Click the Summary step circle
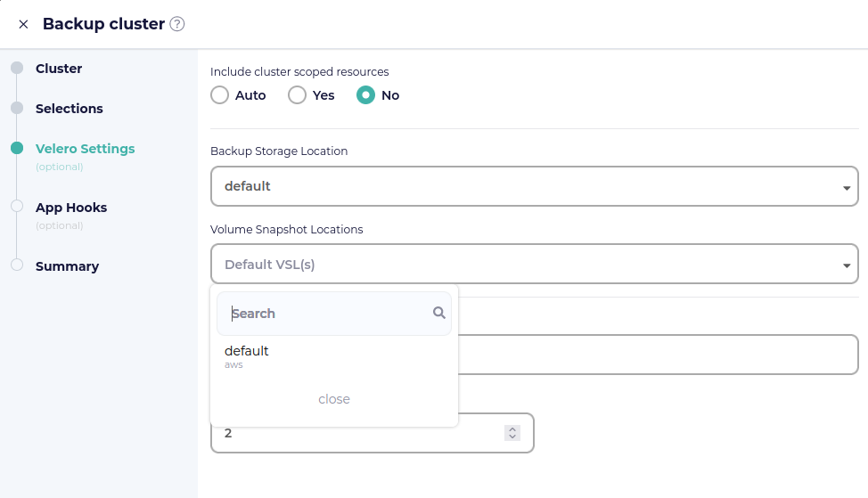Viewport: 868px width, 498px height. tap(17, 265)
